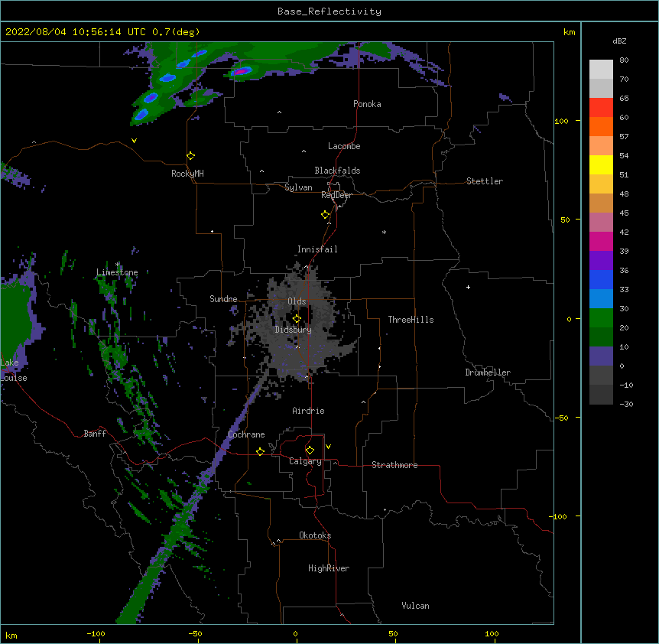Pick the red 60 dBZ legend swatch
Screen dimensions: 659x644
601,108
